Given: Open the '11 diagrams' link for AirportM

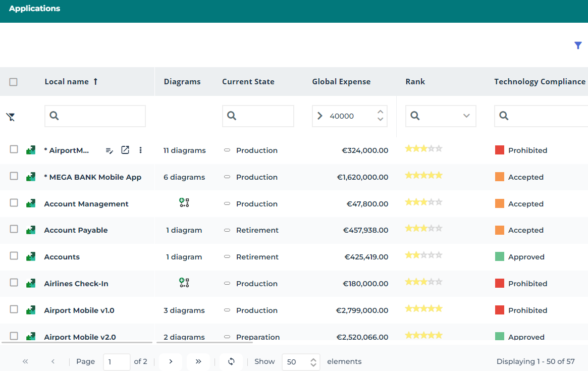Looking at the screenshot, I should (184, 150).
